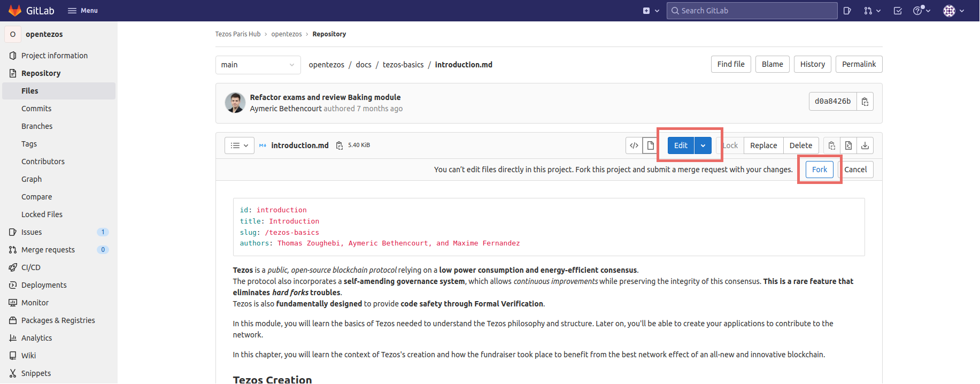Go to Merge requests in sidebar

(48, 250)
